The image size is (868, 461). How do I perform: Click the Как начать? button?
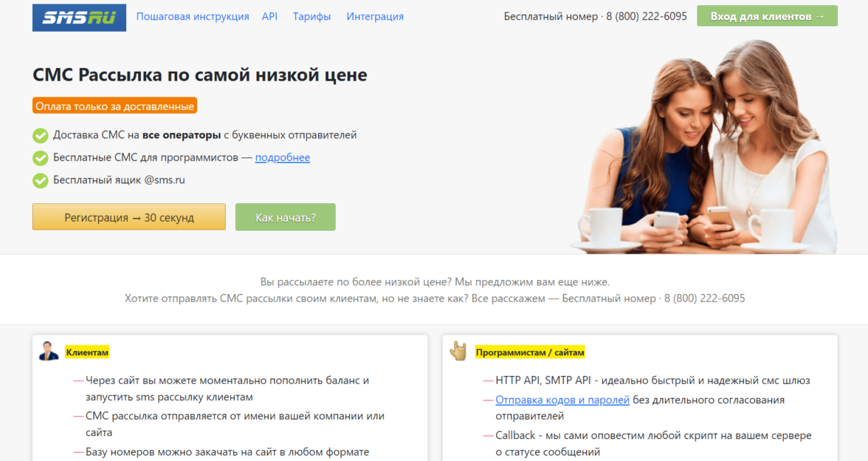click(x=285, y=216)
